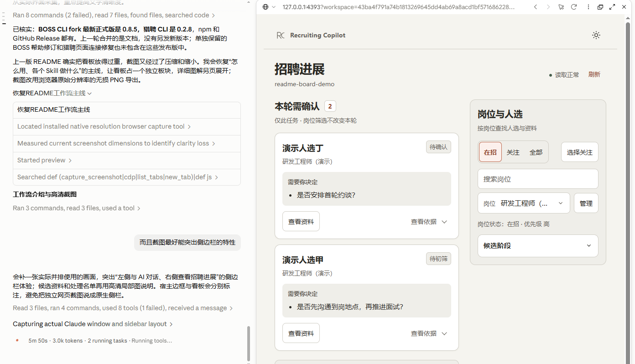
Task: Go forward in the preview browser
Action: [548, 7]
